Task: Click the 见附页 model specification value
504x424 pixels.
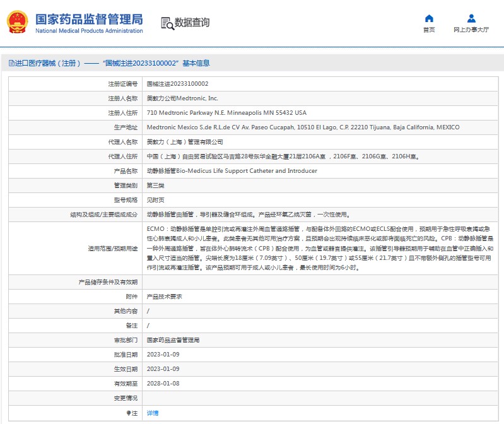Action: [x=155, y=200]
